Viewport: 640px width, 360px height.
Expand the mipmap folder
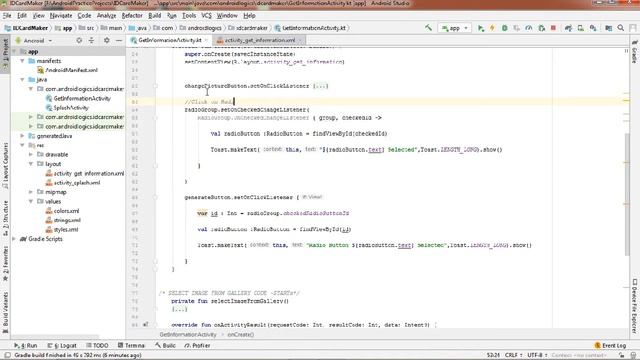[31, 192]
